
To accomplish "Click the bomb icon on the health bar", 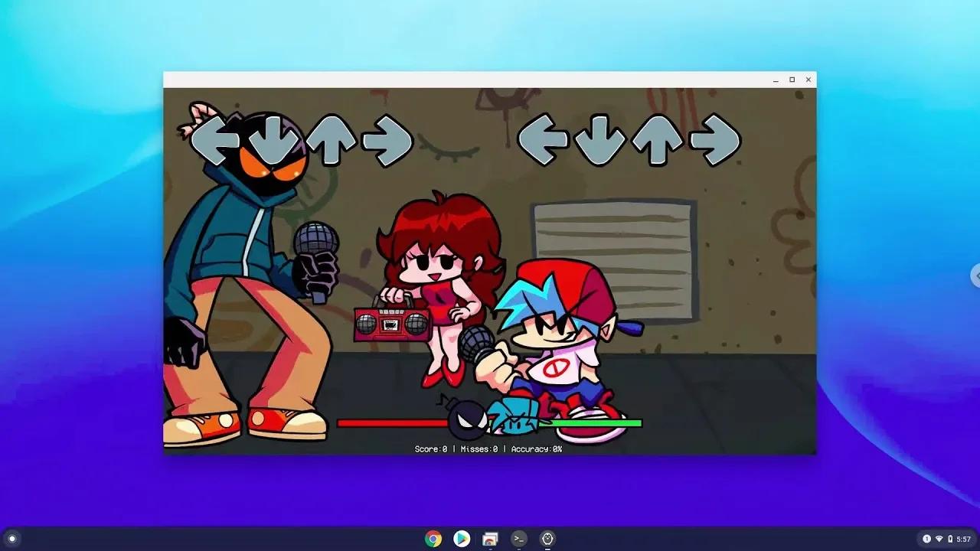I will (467, 419).
